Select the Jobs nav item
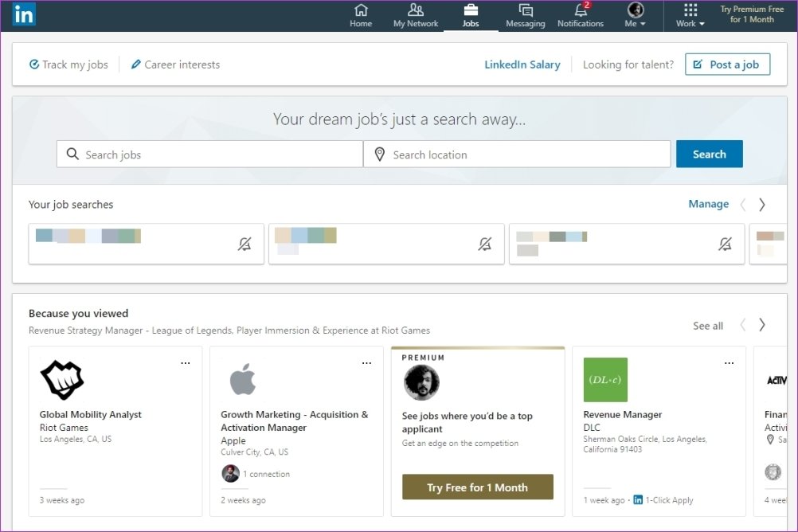The height and width of the screenshot is (532, 798). (x=471, y=16)
